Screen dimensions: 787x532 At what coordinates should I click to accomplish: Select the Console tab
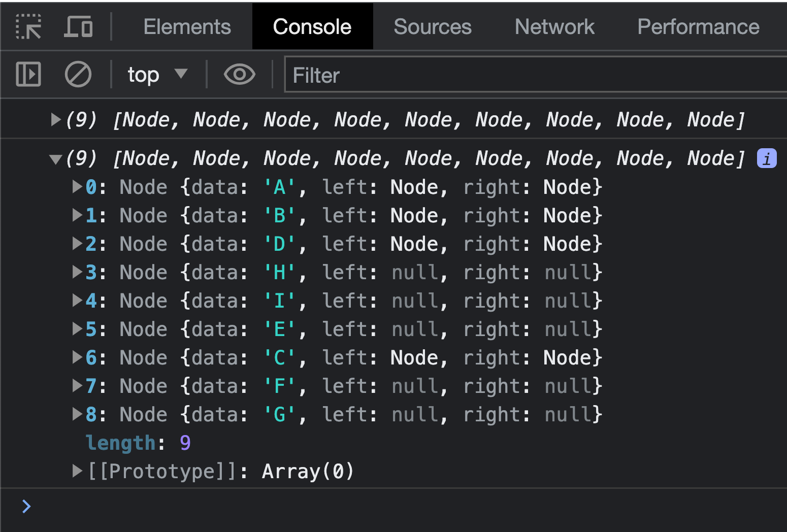[312, 26]
